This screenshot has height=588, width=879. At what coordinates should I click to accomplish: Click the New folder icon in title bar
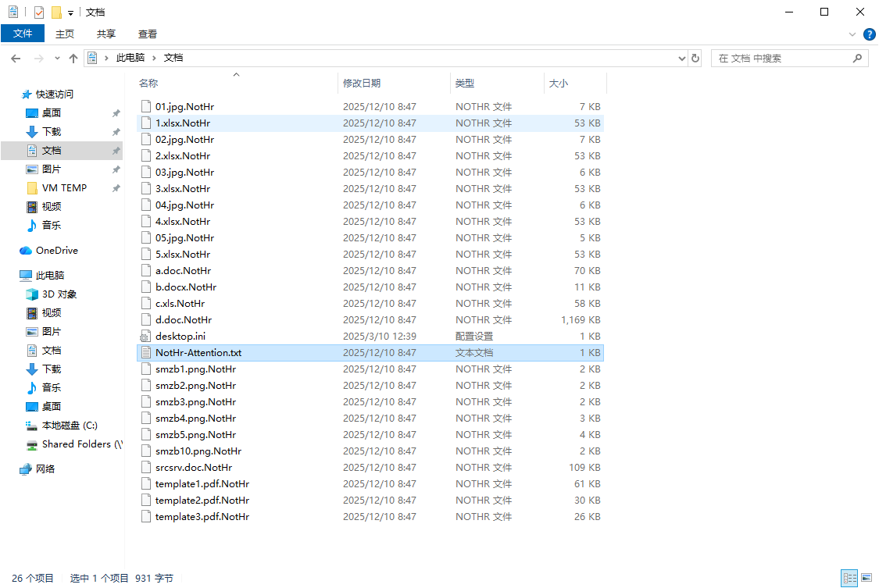56,12
